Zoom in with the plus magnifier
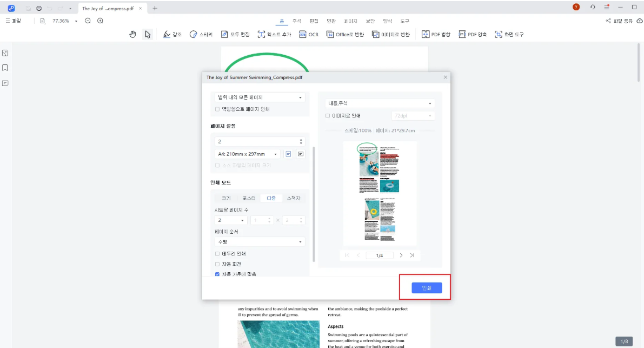Viewport: 644px width, 348px height. 100,21
